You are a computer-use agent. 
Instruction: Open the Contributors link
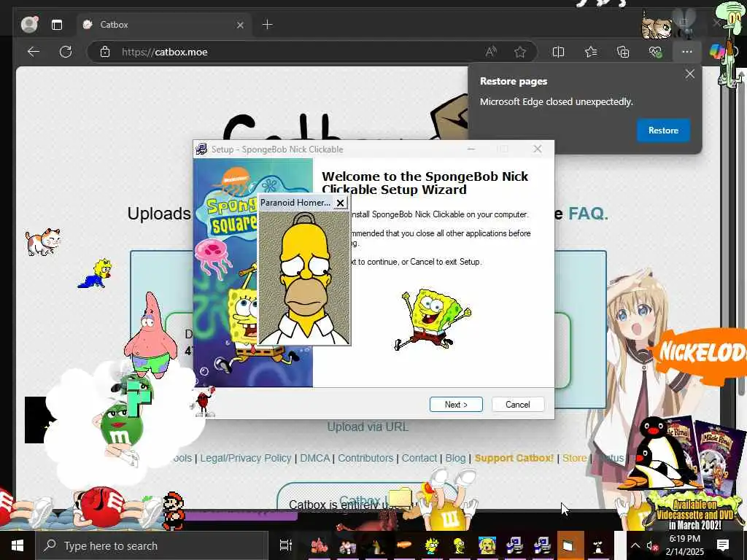click(365, 458)
